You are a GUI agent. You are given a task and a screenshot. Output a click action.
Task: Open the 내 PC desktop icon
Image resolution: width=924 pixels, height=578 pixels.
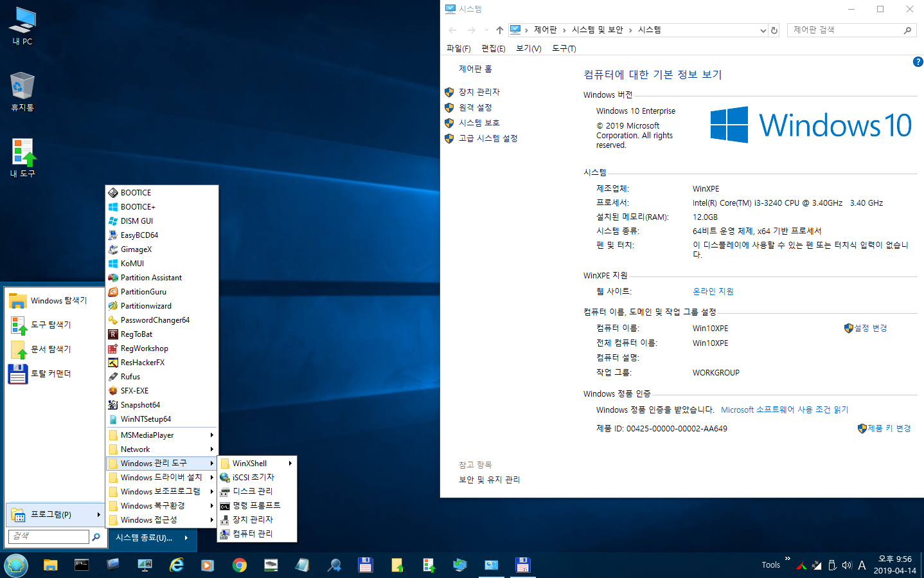22,26
